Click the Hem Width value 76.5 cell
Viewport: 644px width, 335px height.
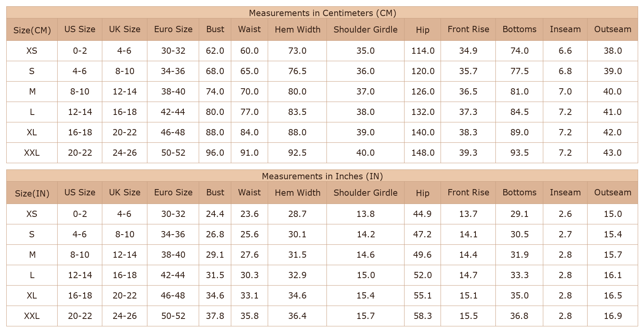[x=297, y=71]
